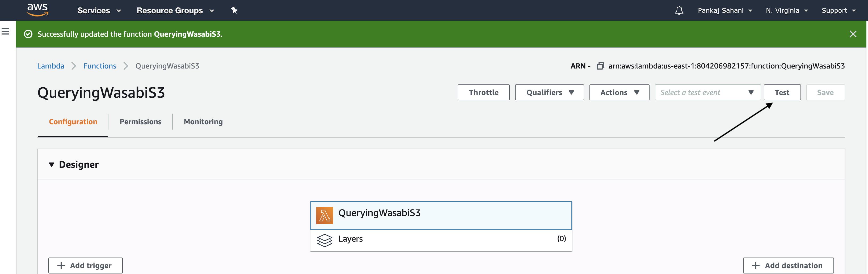Viewport: 868px width, 274px height.
Task: Open the AWS home logo
Action: click(37, 10)
